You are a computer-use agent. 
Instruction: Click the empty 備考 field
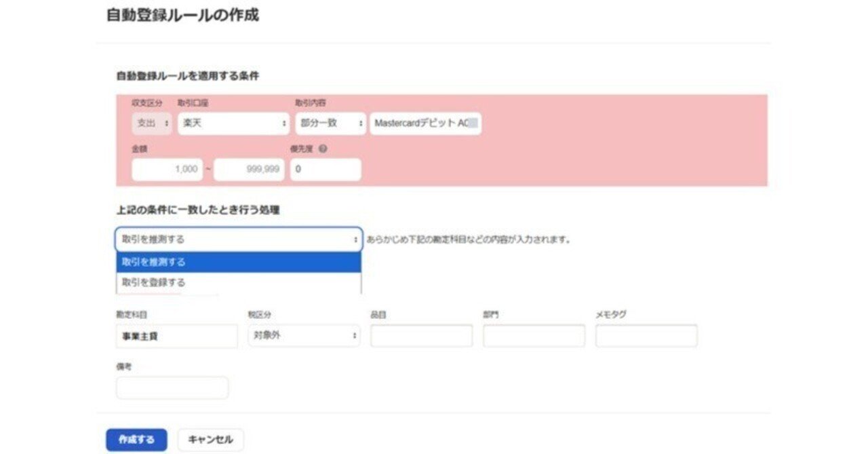[x=172, y=387]
